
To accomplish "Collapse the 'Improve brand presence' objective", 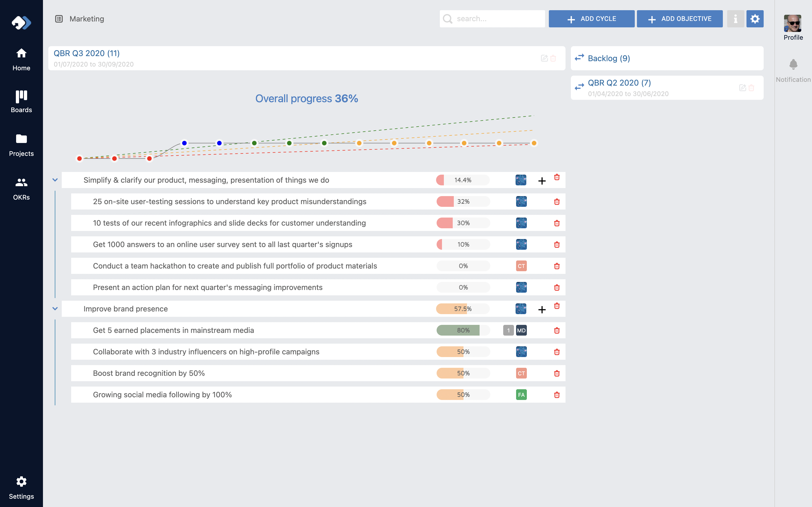I will point(55,308).
